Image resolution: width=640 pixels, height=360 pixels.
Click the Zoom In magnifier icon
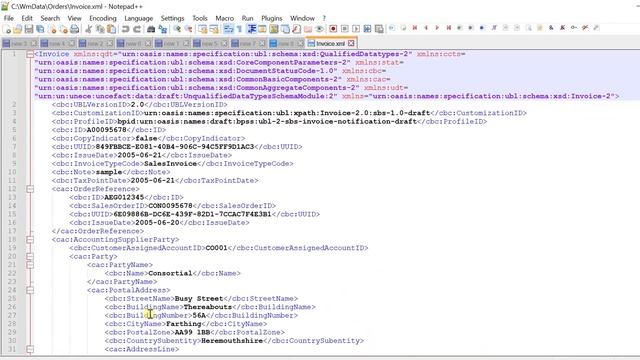pyautogui.click(x=177, y=29)
